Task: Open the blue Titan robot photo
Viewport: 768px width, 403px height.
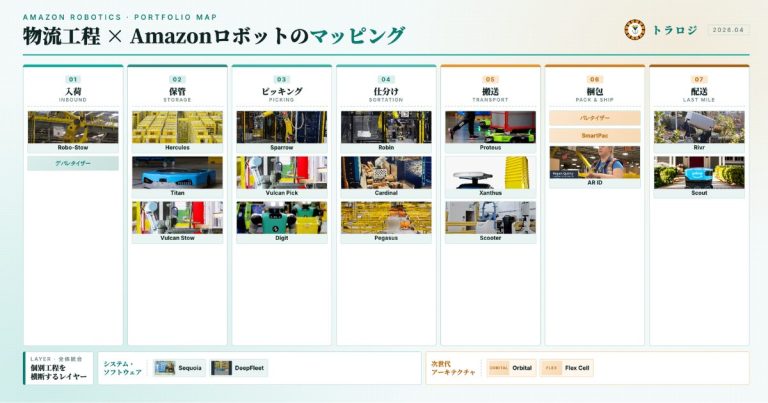Action: tap(177, 172)
